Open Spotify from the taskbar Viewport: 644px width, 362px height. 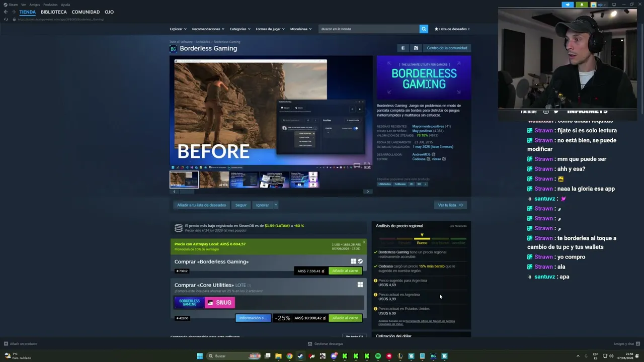tap(378, 356)
